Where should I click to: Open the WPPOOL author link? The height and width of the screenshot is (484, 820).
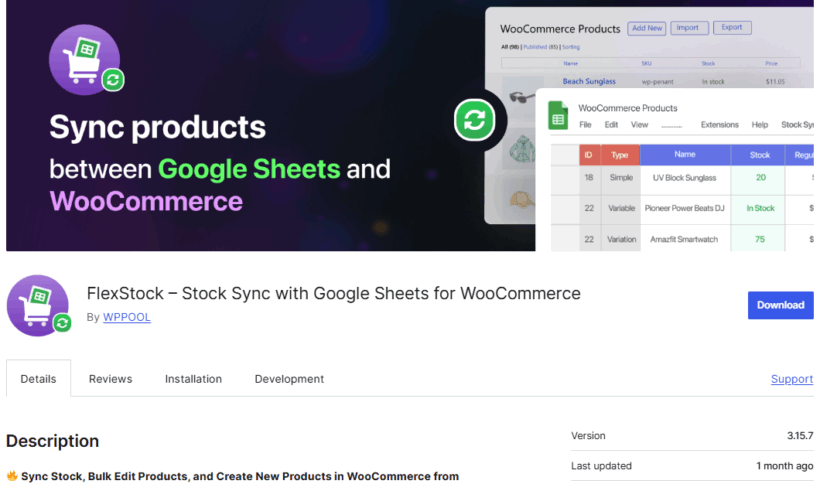tap(126, 317)
